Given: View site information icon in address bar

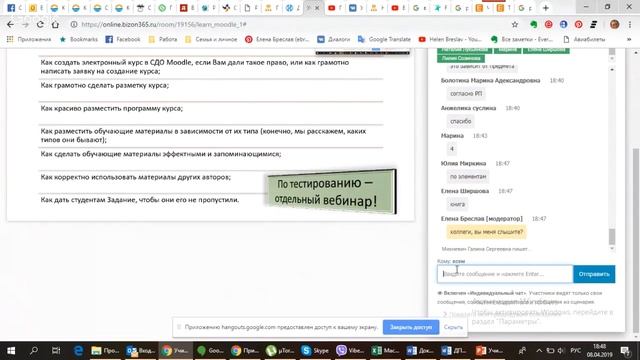Looking at the screenshot, I should [x=74, y=24].
